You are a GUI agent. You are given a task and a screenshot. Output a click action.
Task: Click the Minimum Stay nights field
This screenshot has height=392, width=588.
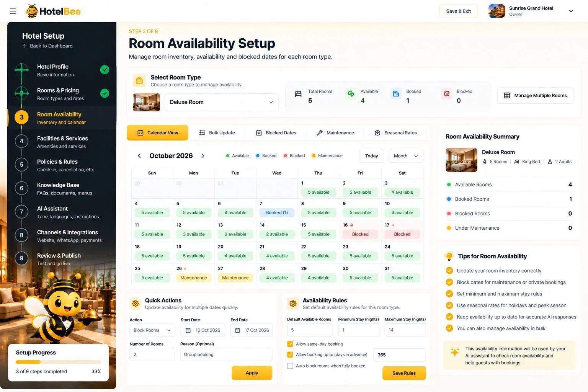click(x=359, y=330)
